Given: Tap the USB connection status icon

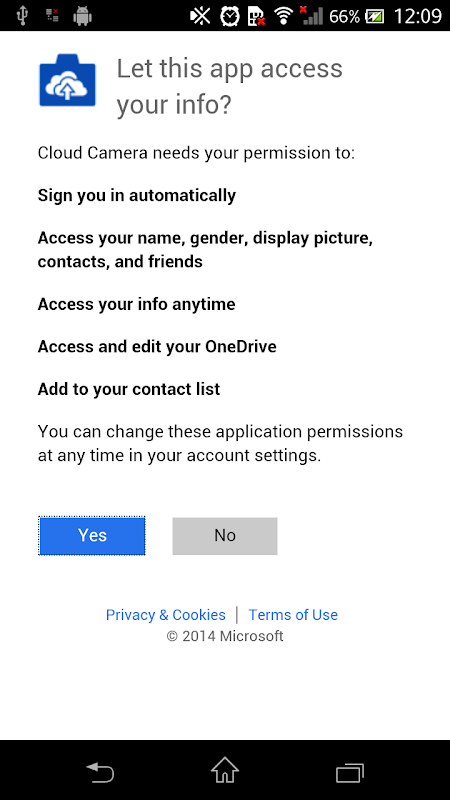Looking at the screenshot, I should coord(22,16).
